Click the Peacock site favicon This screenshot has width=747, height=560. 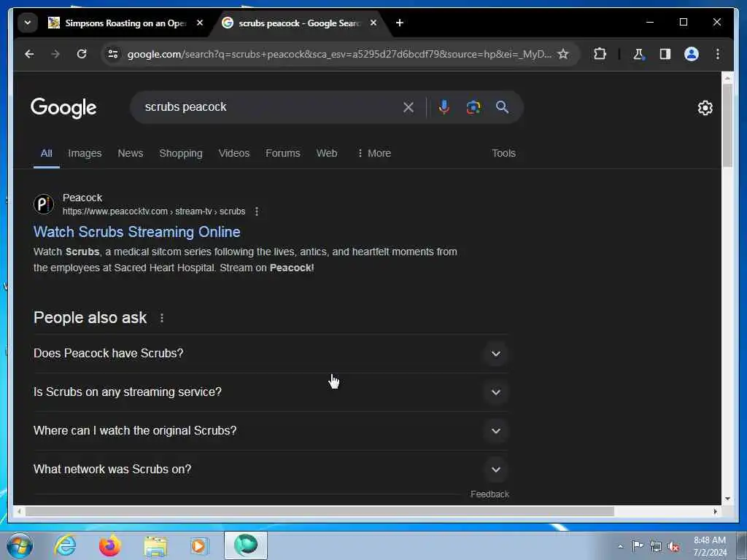[43, 204]
